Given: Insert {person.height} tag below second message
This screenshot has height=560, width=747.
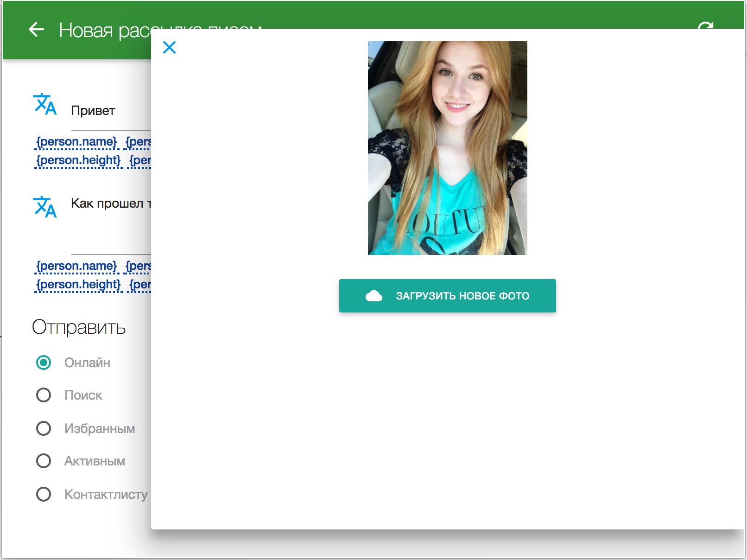Looking at the screenshot, I should [78, 284].
